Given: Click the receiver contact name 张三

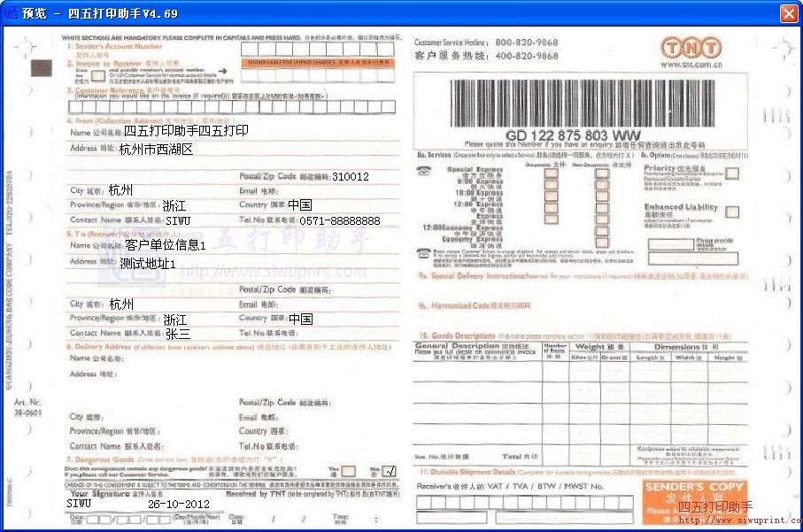Looking at the screenshot, I should tap(178, 334).
